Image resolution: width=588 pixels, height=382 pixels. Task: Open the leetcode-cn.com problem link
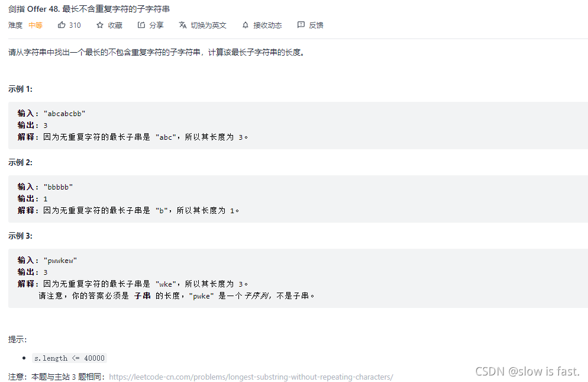coord(251,376)
